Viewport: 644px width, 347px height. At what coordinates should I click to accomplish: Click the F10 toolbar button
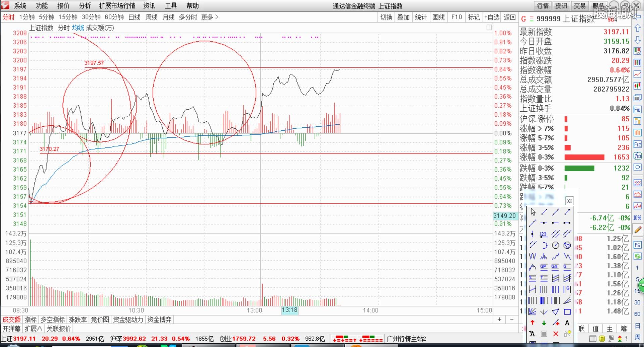pyautogui.click(x=457, y=17)
